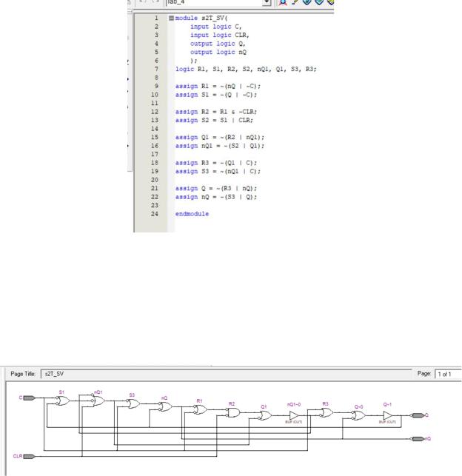The image size is (462, 476).
Task: Click 'assign R3 = ~(Q1 | C);' line
Action: click(x=216, y=163)
